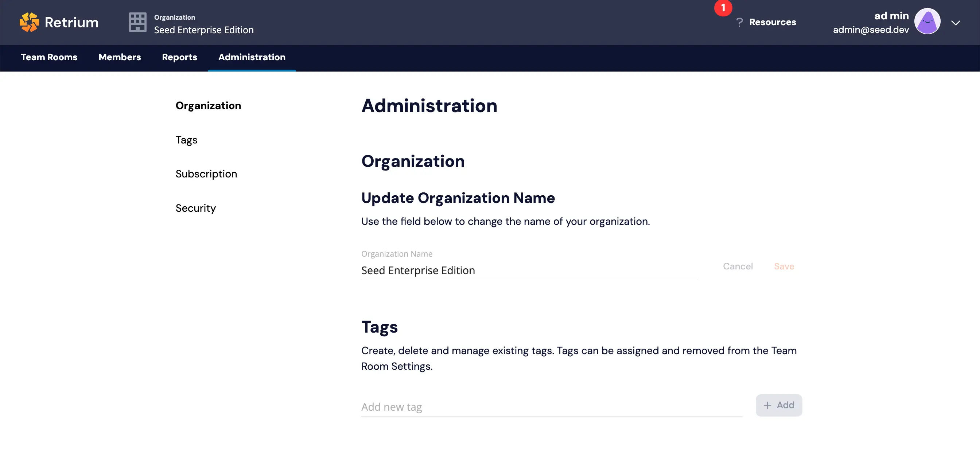The image size is (980, 460).
Task: Open Subscription settings in sidebar
Action: (206, 174)
